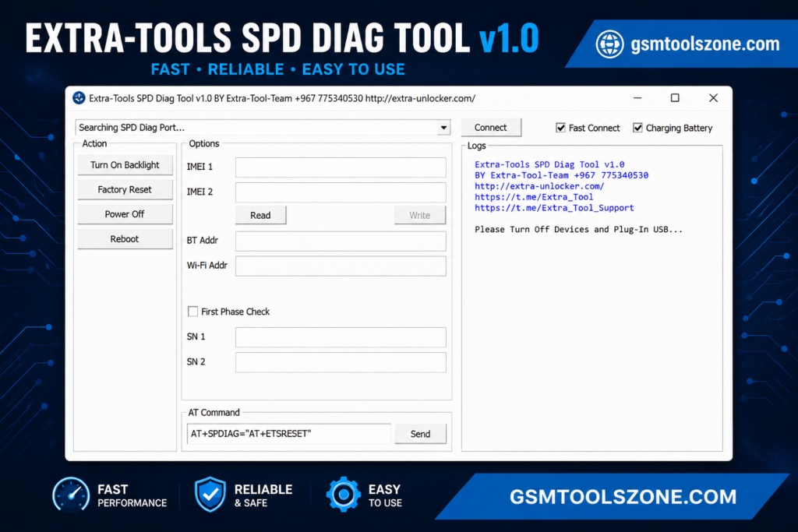Enable the First Phase Check checkbox
This screenshot has width=798, height=532.
click(193, 312)
